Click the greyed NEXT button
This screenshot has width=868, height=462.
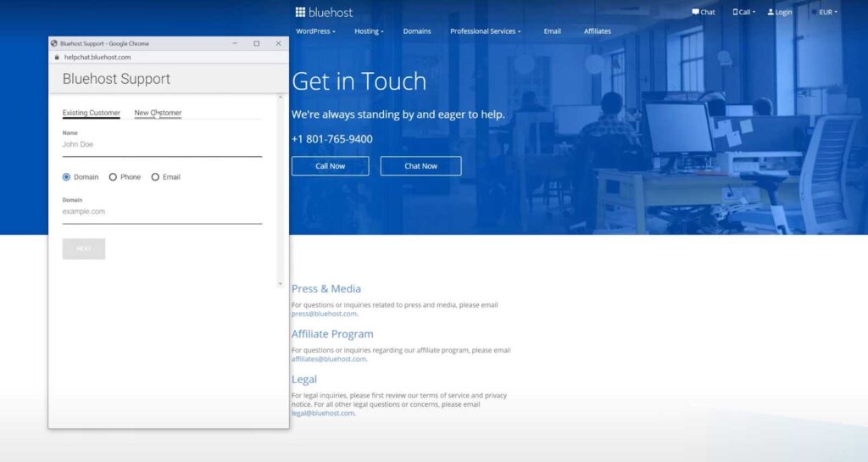(84, 249)
